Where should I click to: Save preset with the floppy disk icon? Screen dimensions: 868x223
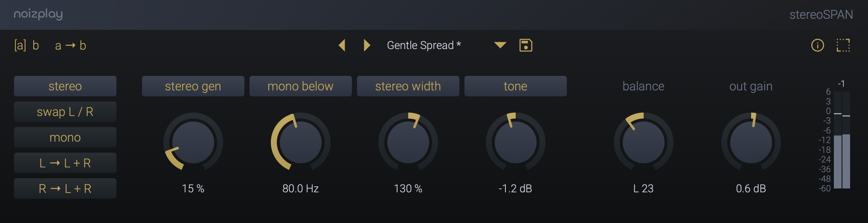tap(526, 45)
